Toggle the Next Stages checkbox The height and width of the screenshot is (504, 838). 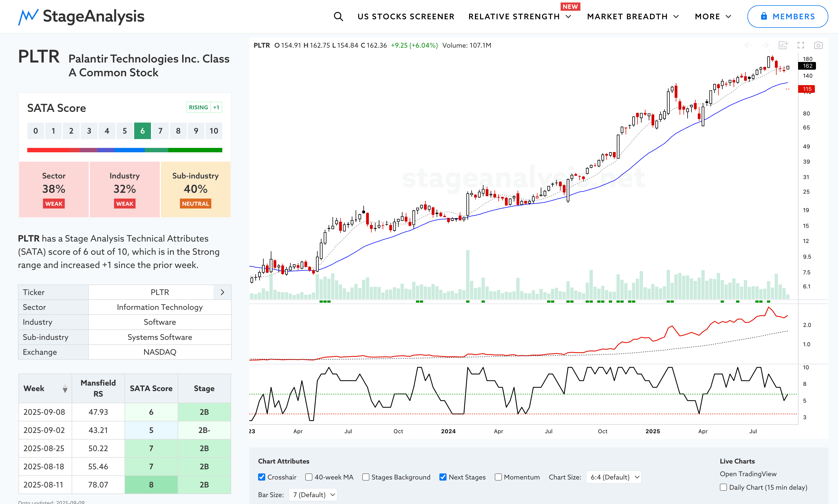443,477
